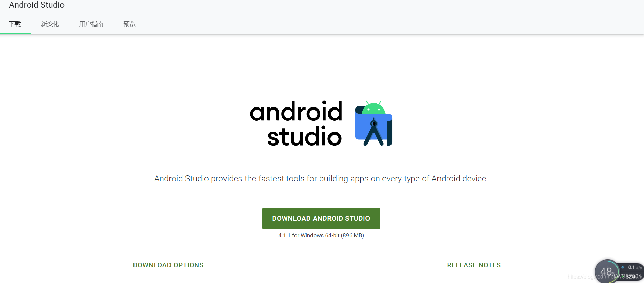Click the 'Android Studio provides the fastest tools' tagline
This screenshot has width=644, height=283.
(321, 179)
